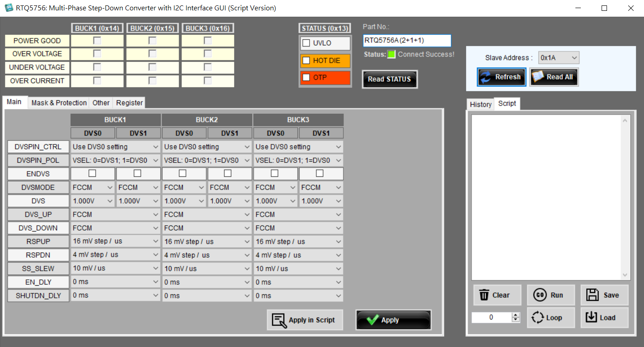This screenshot has width=644, height=347.
Task: Click the Part No. input field
Action: (x=407, y=40)
